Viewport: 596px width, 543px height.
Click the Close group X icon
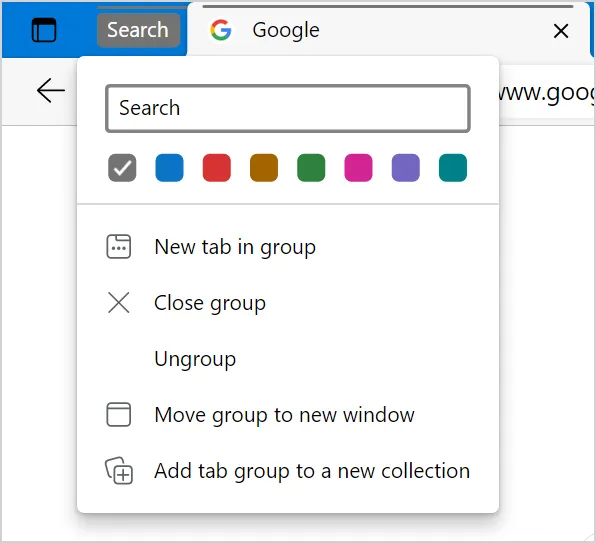(x=119, y=302)
